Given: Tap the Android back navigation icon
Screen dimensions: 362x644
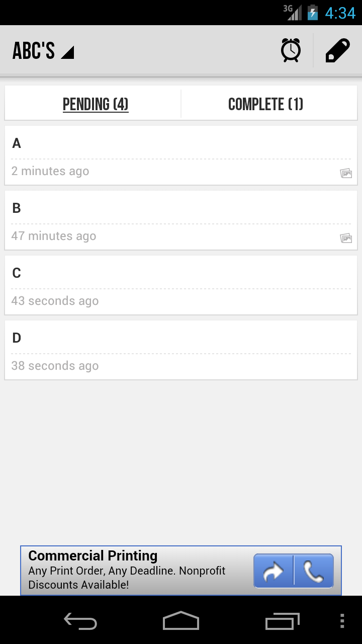Looking at the screenshot, I should (x=80, y=621).
